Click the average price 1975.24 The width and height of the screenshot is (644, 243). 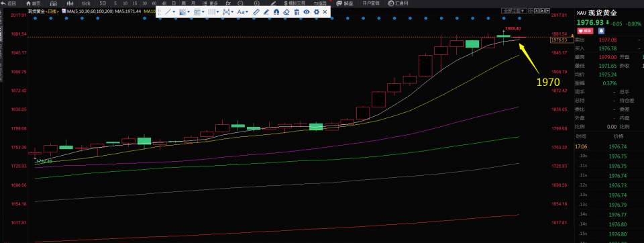[608, 75]
